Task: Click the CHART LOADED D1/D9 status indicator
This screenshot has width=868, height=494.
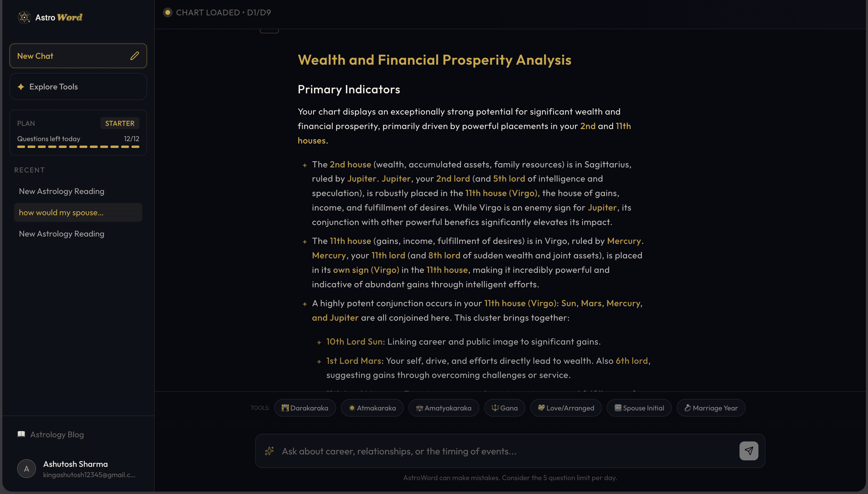Action: pos(217,12)
